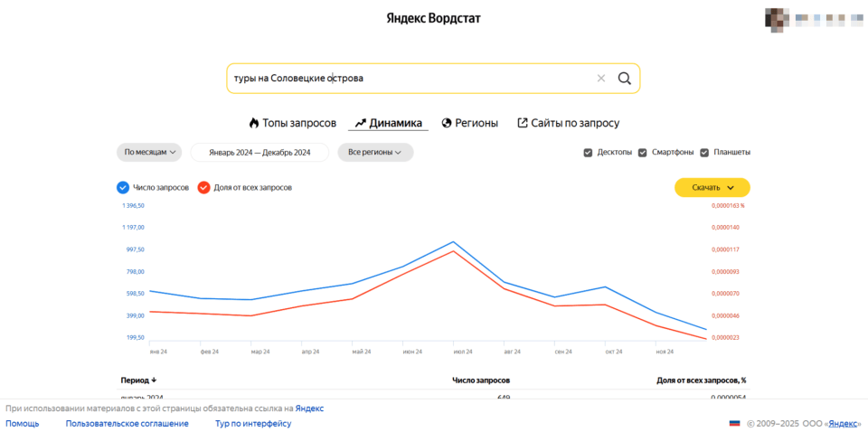
Task: Click the Russian flag language icon
Action: 735,423
